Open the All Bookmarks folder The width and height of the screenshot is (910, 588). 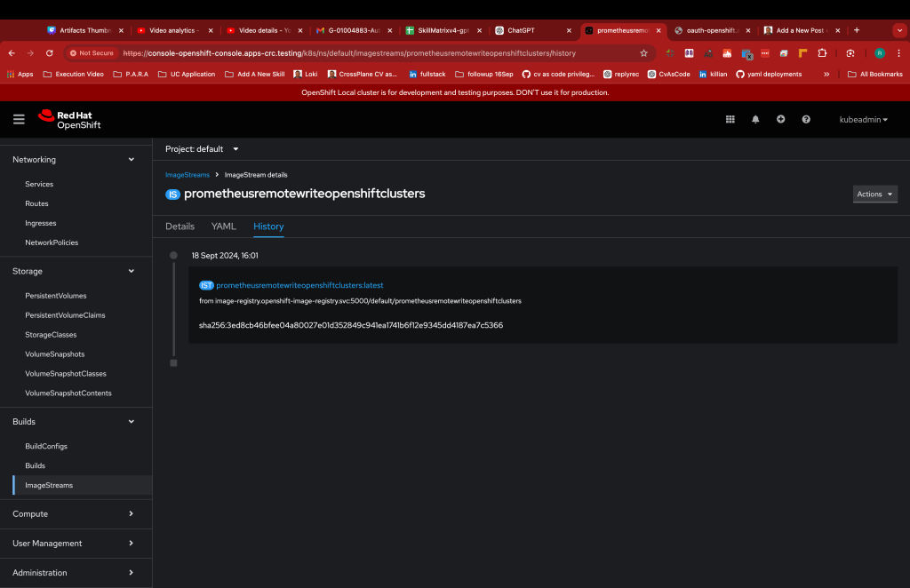click(875, 75)
